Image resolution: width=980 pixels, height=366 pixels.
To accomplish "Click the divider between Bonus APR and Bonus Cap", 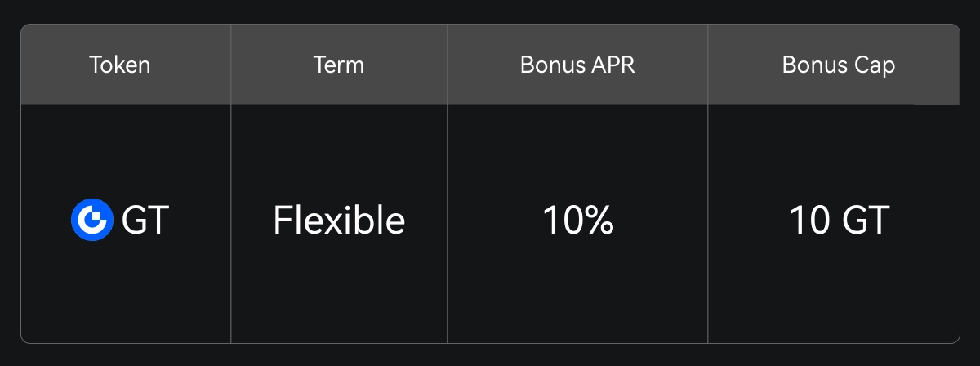I will (708, 221).
